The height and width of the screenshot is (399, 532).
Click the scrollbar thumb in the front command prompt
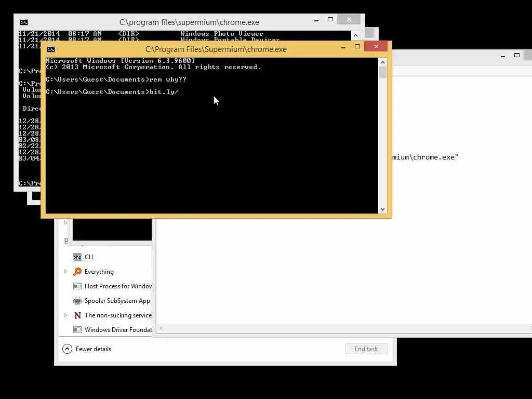click(383, 72)
